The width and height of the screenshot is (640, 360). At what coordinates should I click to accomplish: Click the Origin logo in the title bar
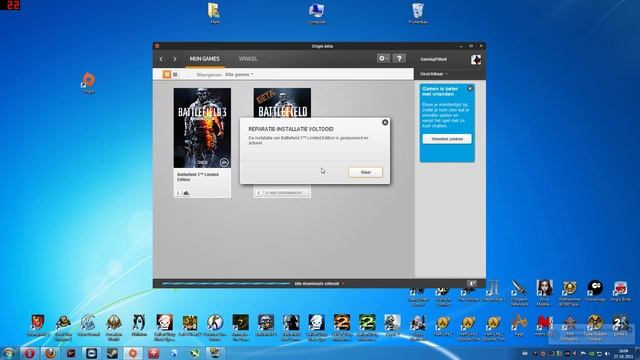pos(157,46)
